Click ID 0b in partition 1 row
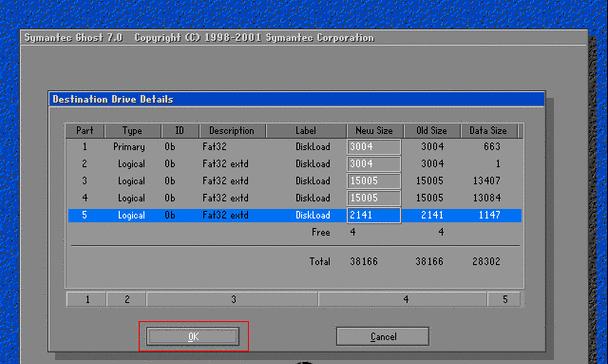This screenshot has width=608, height=364. pyautogui.click(x=170, y=147)
